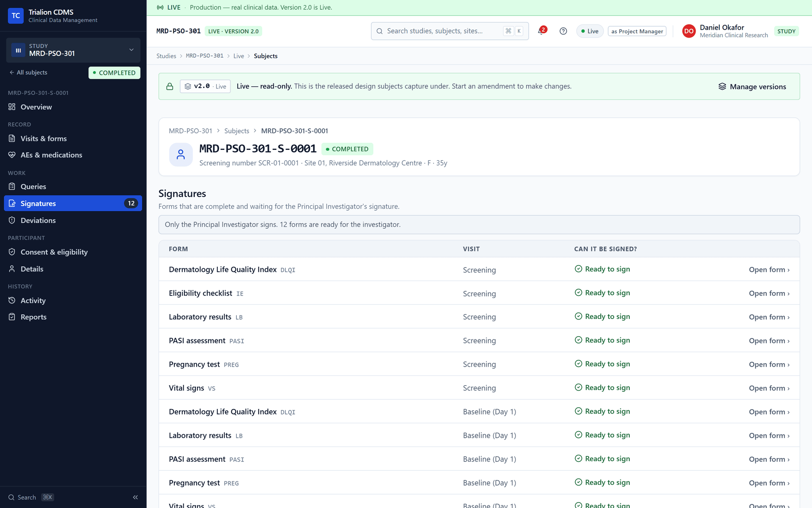Click the AEs & medications heart icon

pos(12,155)
